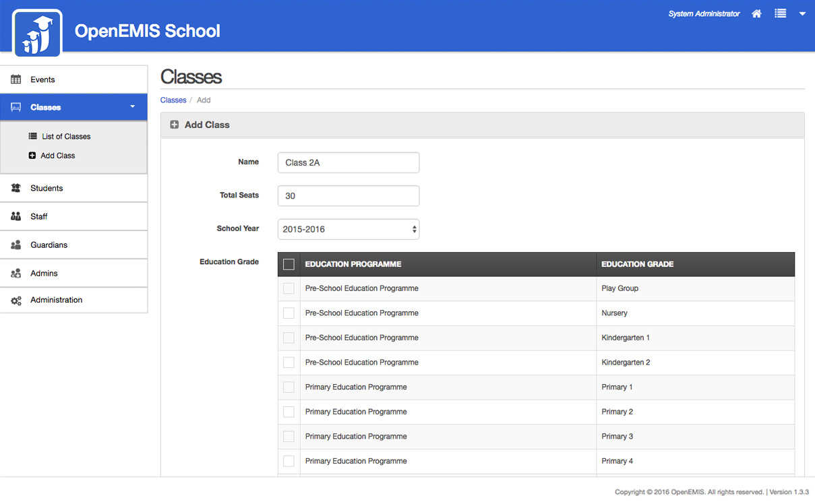Go to home via house icon

coord(756,13)
